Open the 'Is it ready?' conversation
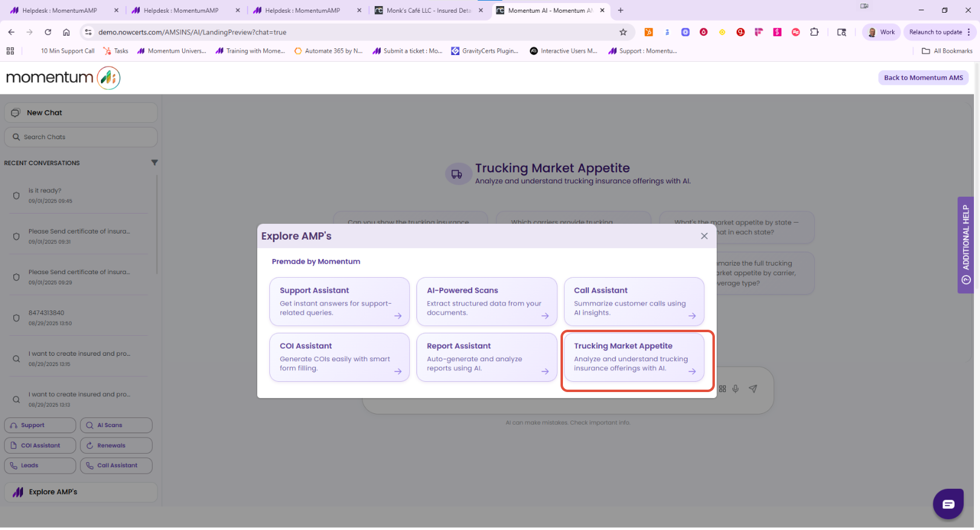This screenshot has width=980, height=530. pyautogui.click(x=79, y=195)
